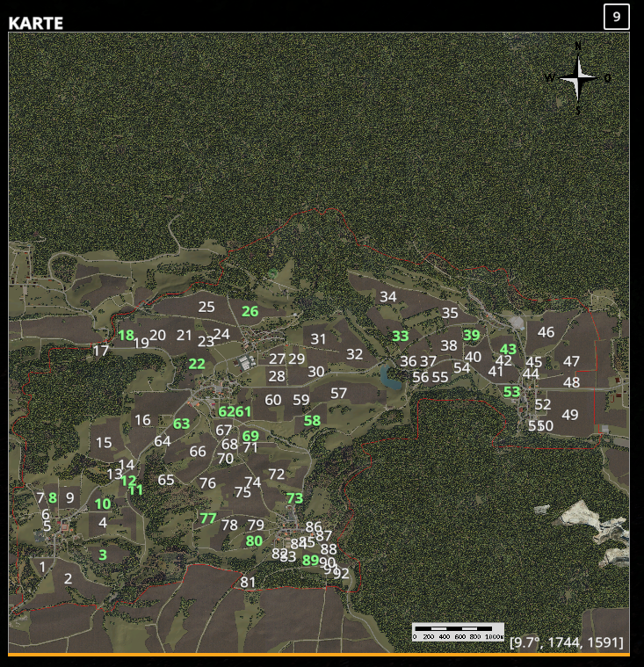Select green field marker 33
The height and width of the screenshot is (667, 644).
coord(401,336)
